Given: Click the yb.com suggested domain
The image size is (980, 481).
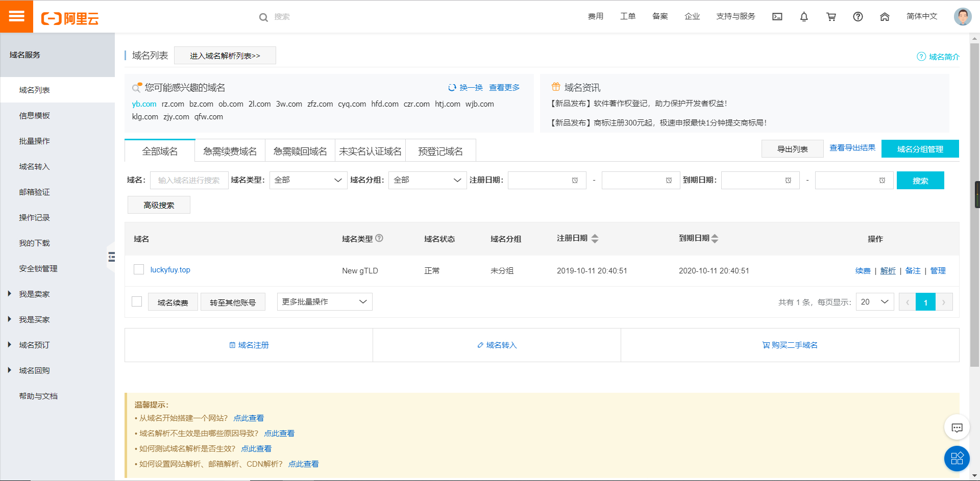Looking at the screenshot, I should click(x=144, y=104).
